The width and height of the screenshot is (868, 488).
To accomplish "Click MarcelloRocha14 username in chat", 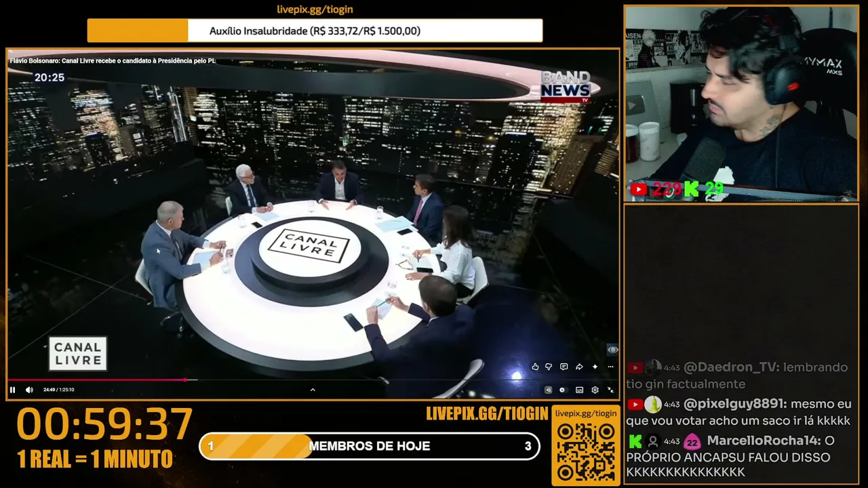I will [764, 441].
